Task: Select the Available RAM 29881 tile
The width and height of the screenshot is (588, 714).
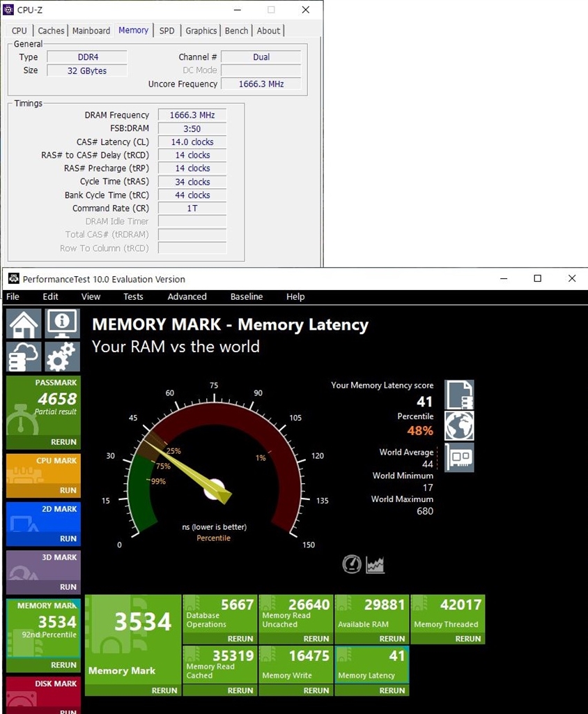Action: [372, 614]
